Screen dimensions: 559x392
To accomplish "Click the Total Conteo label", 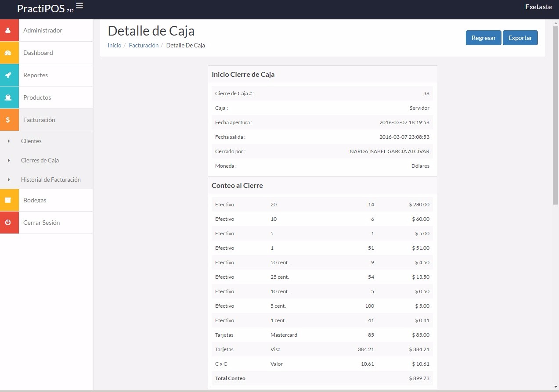I will [230, 378].
